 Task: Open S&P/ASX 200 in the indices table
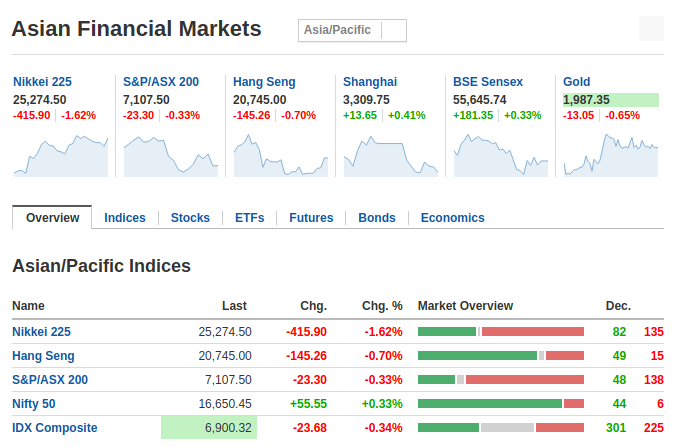pyautogui.click(x=50, y=380)
